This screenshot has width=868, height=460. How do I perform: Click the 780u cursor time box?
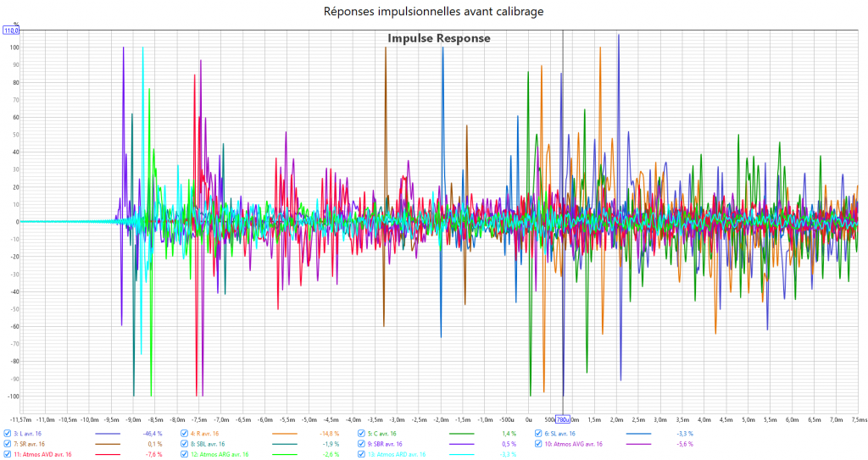[x=563, y=419]
